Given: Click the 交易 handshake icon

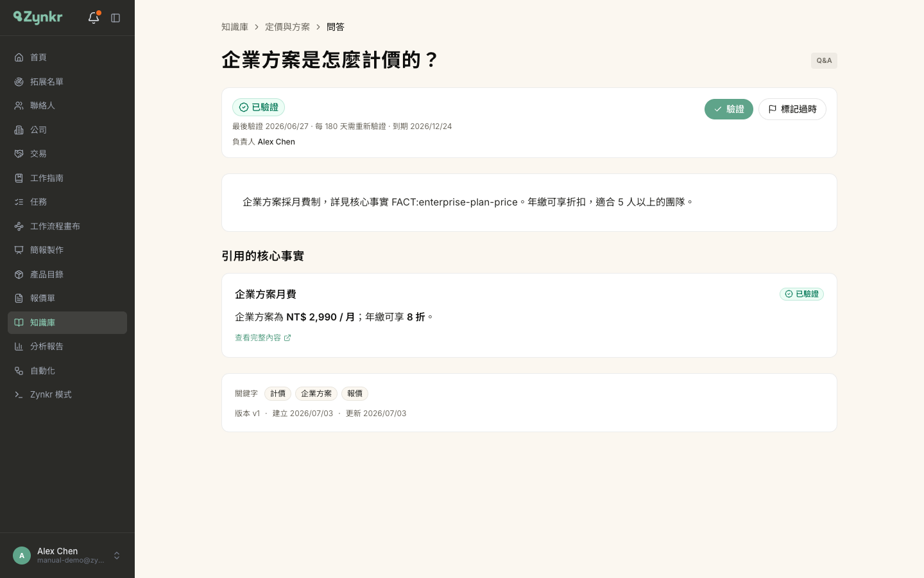Looking at the screenshot, I should coord(19,153).
